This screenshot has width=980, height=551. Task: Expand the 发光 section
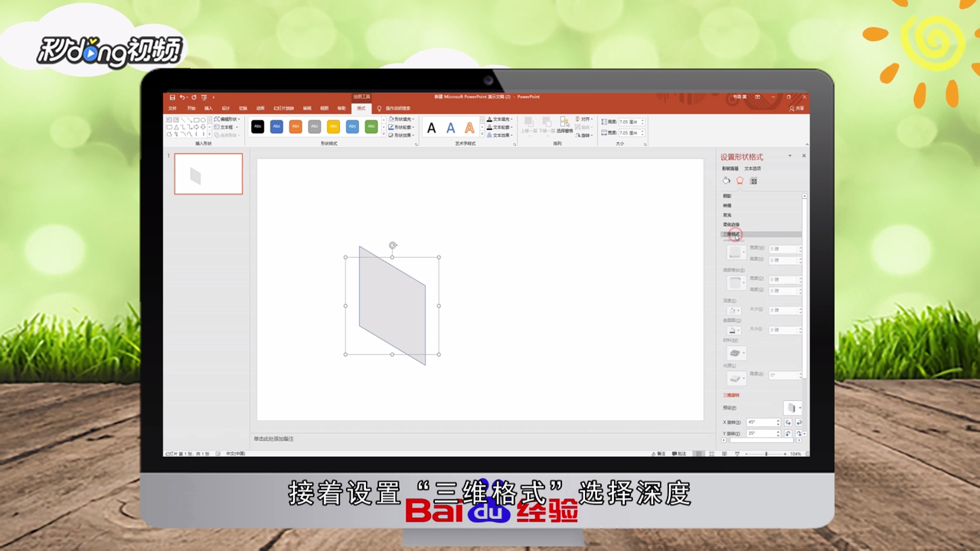click(727, 215)
